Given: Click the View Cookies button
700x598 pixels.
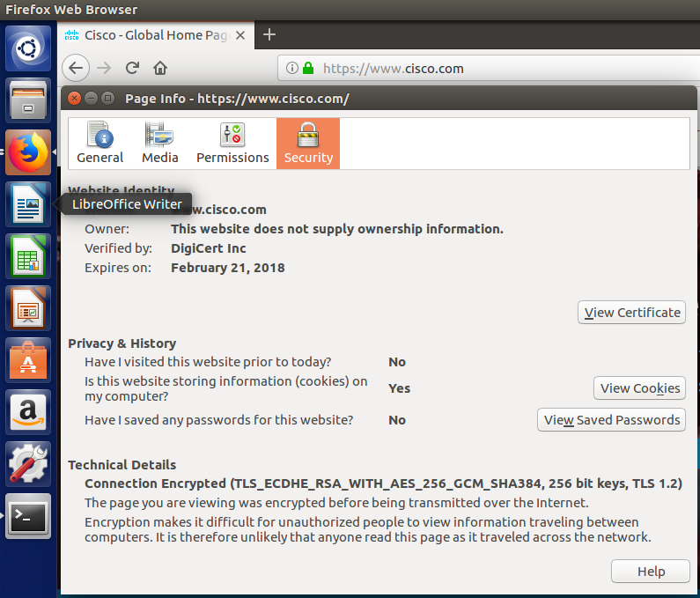Looking at the screenshot, I should (x=639, y=388).
